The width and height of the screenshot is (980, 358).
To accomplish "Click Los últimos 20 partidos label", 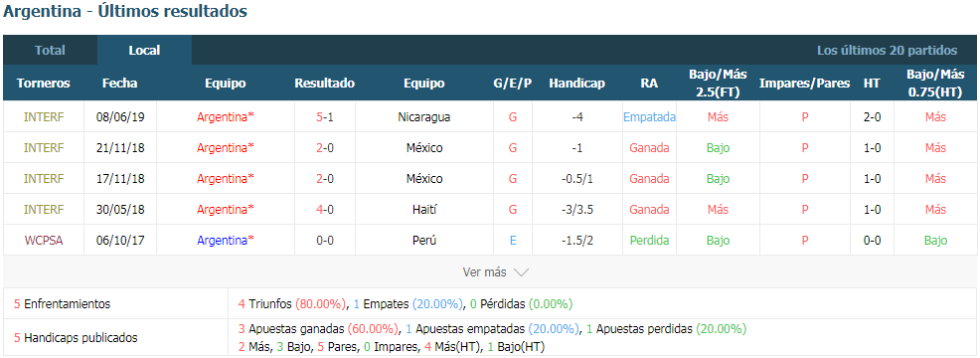I will click(887, 51).
